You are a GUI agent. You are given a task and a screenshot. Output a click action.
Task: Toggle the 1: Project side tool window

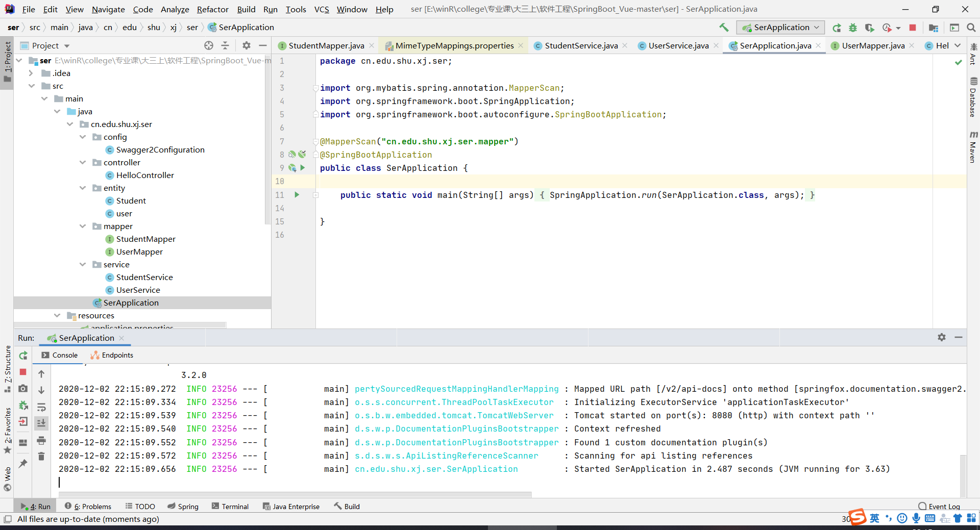[x=7, y=61]
